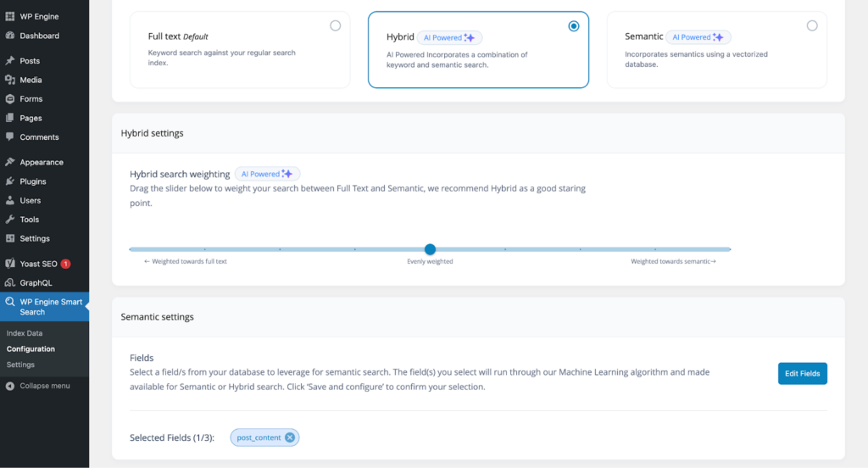Click the Posts pushpin icon

click(9, 61)
